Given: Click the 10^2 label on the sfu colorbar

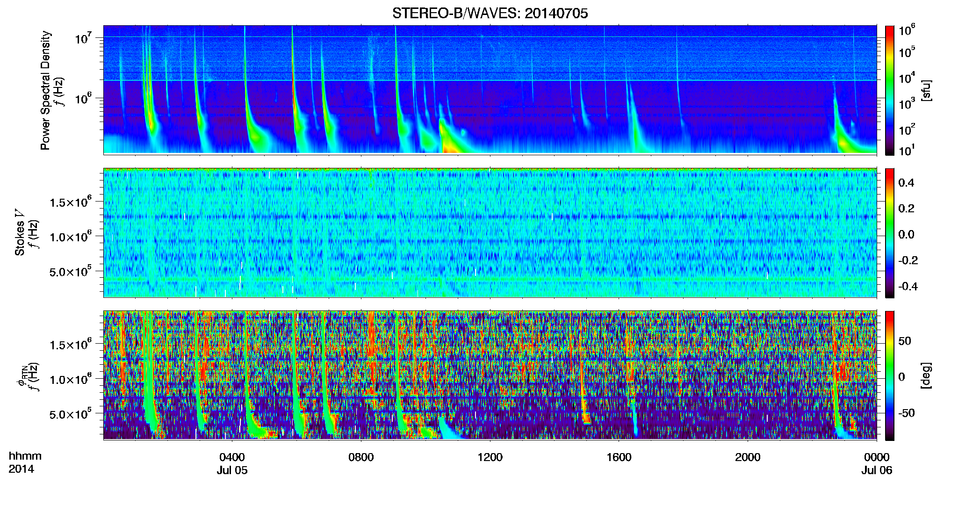Looking at the screenshot, I should (907, 130).
